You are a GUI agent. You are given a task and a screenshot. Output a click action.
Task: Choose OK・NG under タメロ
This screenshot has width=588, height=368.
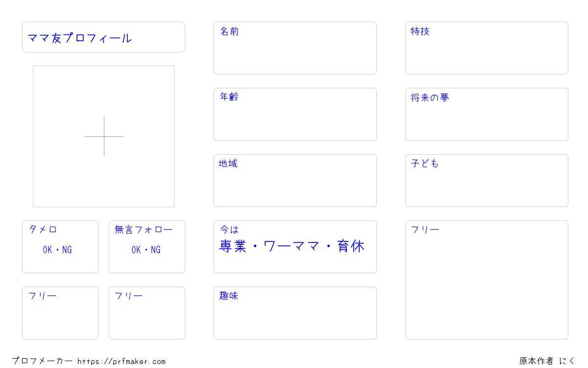click(x=57, y=250)
